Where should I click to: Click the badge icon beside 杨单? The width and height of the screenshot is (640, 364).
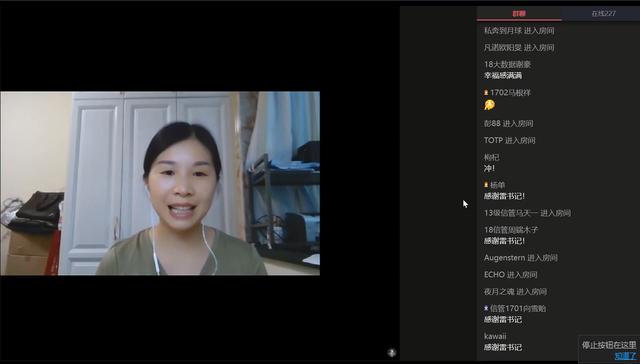click(486, 185)
